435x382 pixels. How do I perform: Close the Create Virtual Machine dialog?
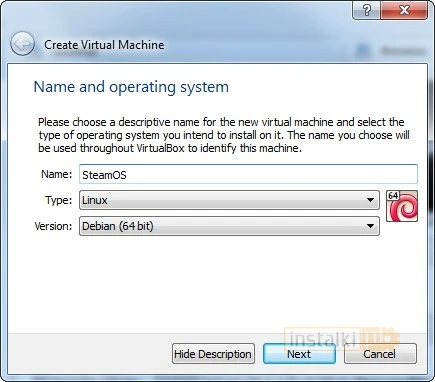(x=404, y=10)
